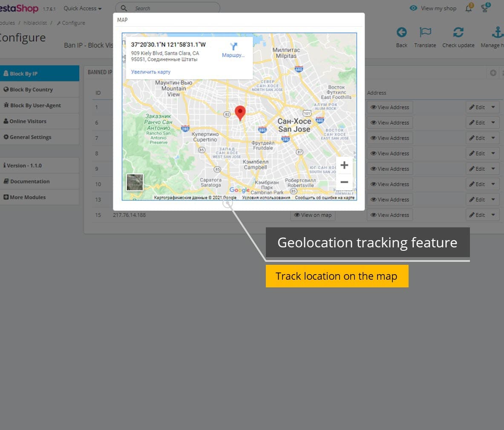Click the trophy icon in header
The height and width of the screenshot is (430, 504).
[x=485, y=8]
